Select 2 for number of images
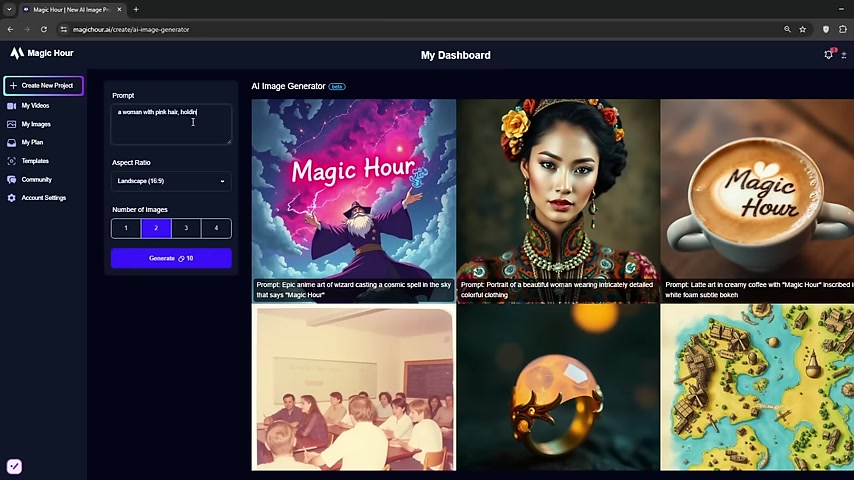 [x=156, y=228]
